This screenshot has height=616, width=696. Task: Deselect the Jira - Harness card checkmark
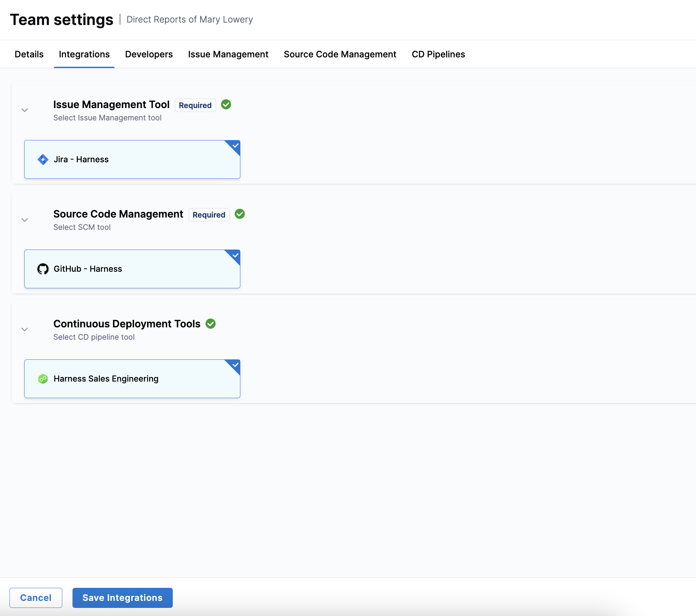pyautogui.click(x=235, y=146)
